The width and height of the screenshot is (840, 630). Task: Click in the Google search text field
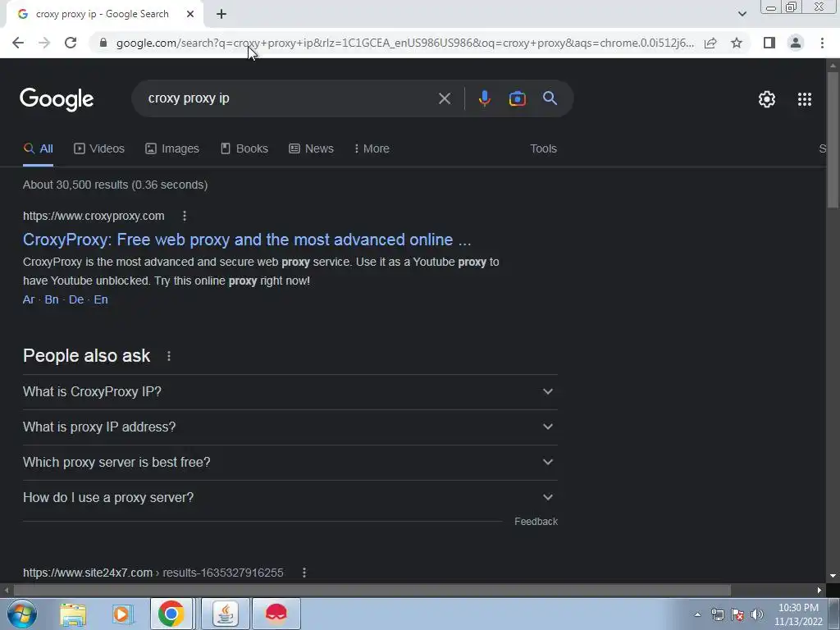(290, 98)
